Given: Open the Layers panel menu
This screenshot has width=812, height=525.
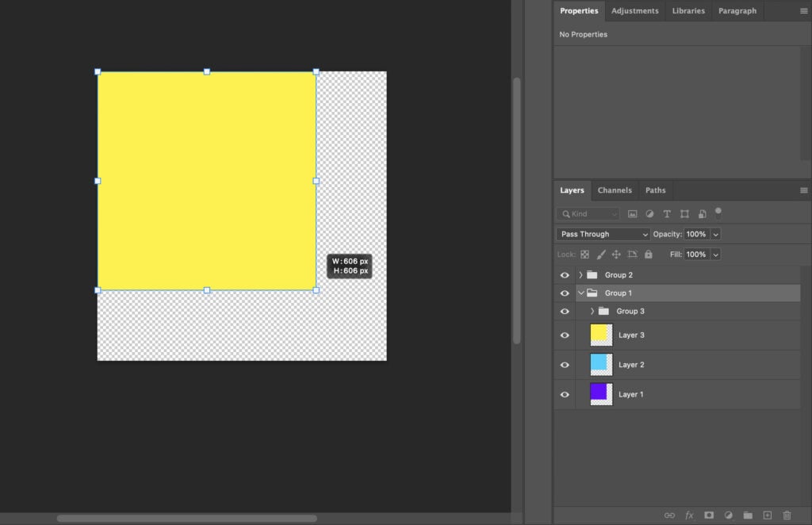Looking at the screenshot, I should click(803, 190).
